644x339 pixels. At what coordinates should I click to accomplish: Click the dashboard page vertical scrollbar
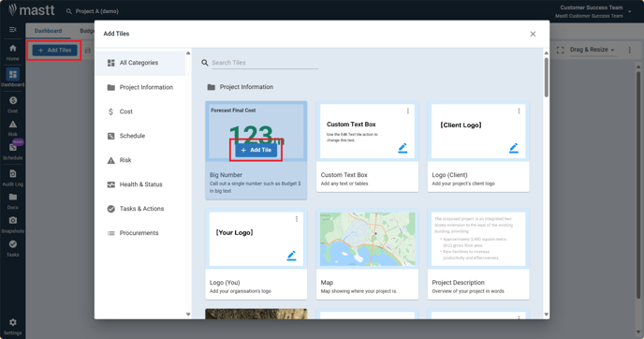637,184
